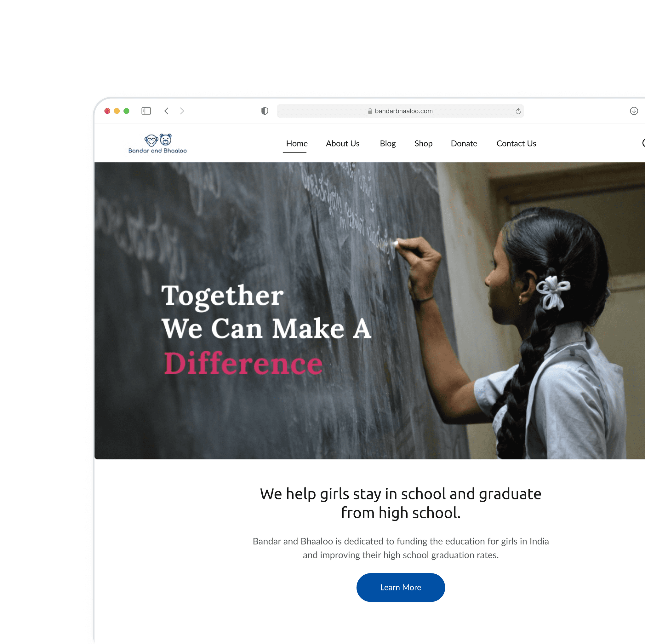Focus the bandarbhaaloo.com address field
Screen dimensions: 645x644
pos(400,111)
